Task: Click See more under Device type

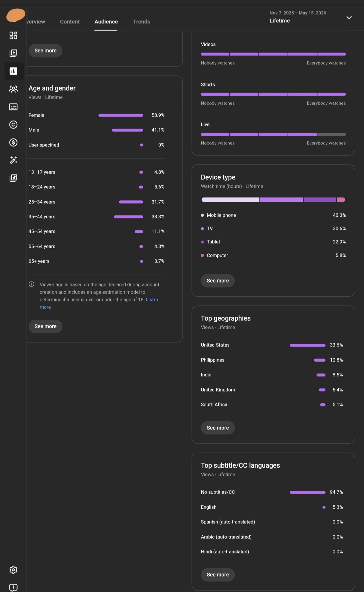Action: [x=218, y=281]
